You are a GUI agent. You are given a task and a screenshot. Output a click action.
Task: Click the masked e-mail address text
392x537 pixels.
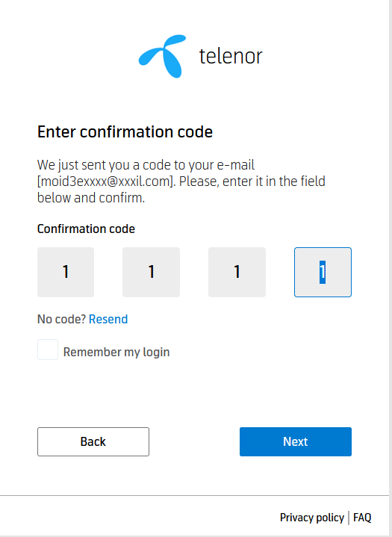(x=106, y=181)
